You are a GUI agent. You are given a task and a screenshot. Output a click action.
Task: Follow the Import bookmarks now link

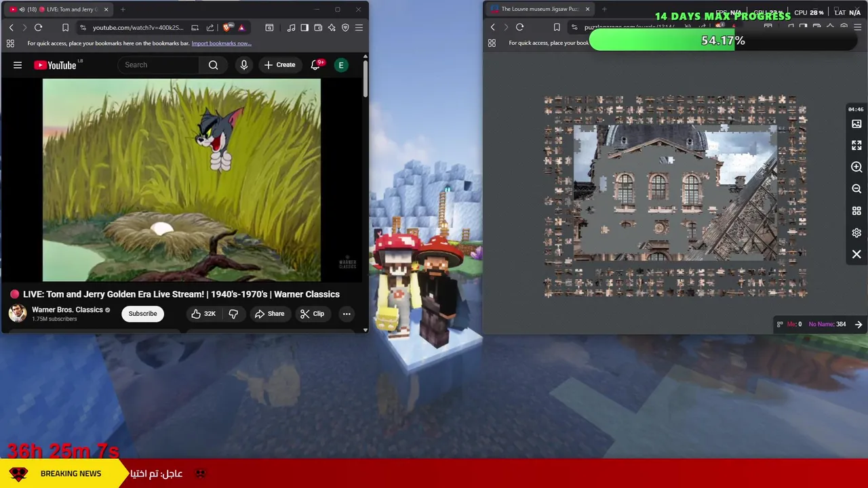pos(221,43)
